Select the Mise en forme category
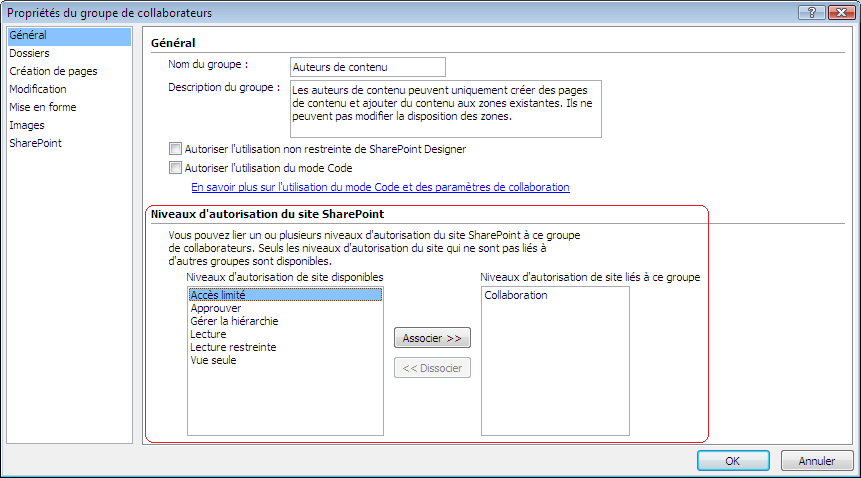The image size is (861, 478). point(43,107)
